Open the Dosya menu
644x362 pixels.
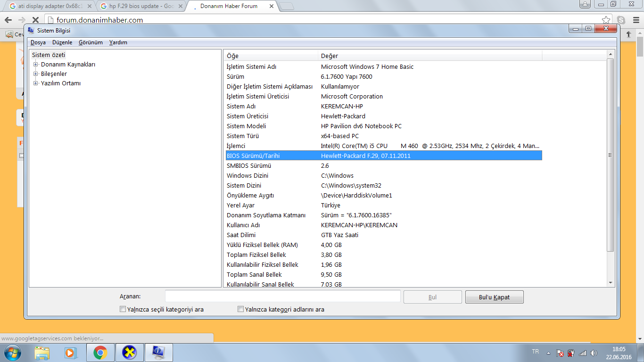[x=38, y=42]
